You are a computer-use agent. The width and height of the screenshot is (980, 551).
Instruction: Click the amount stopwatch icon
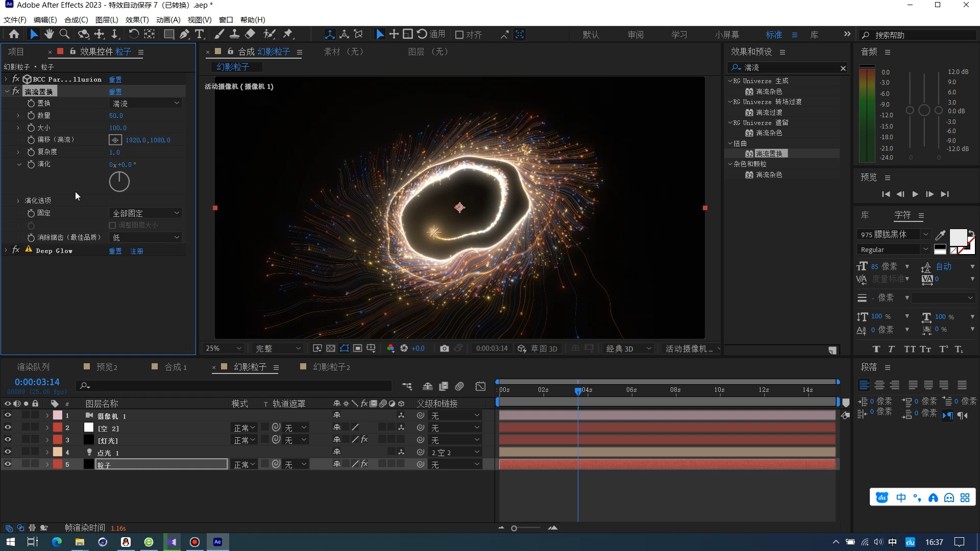[31, 116]
